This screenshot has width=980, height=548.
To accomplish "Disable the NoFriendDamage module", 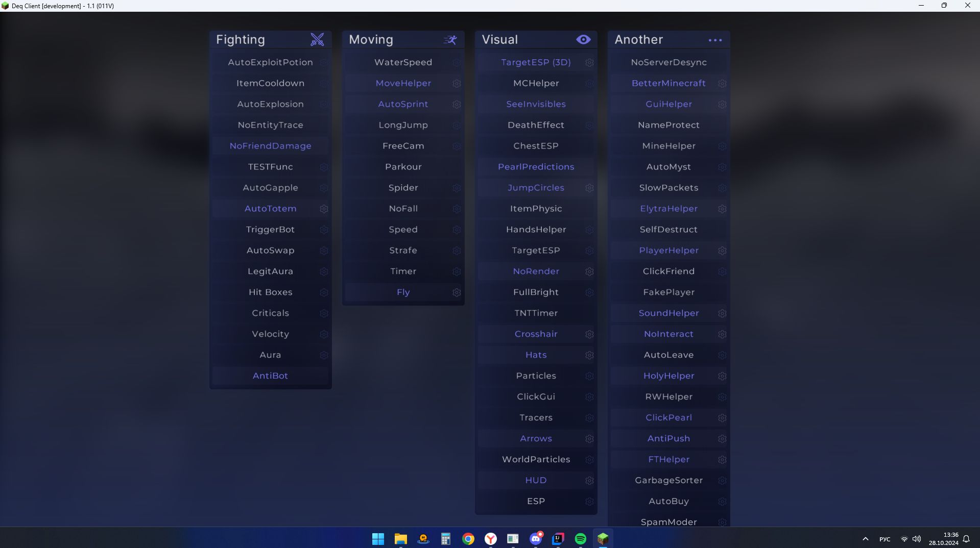I will 270,146.
